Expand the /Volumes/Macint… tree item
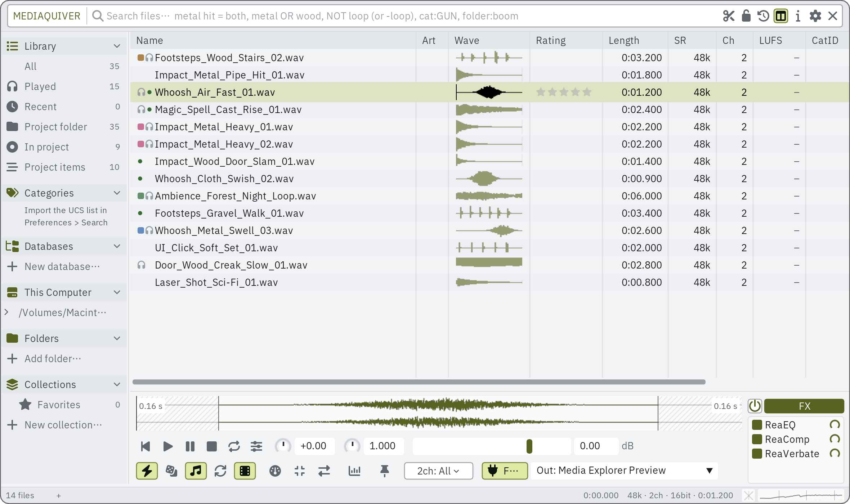Screen dimensions: 850x504 (x=6, y=312)
